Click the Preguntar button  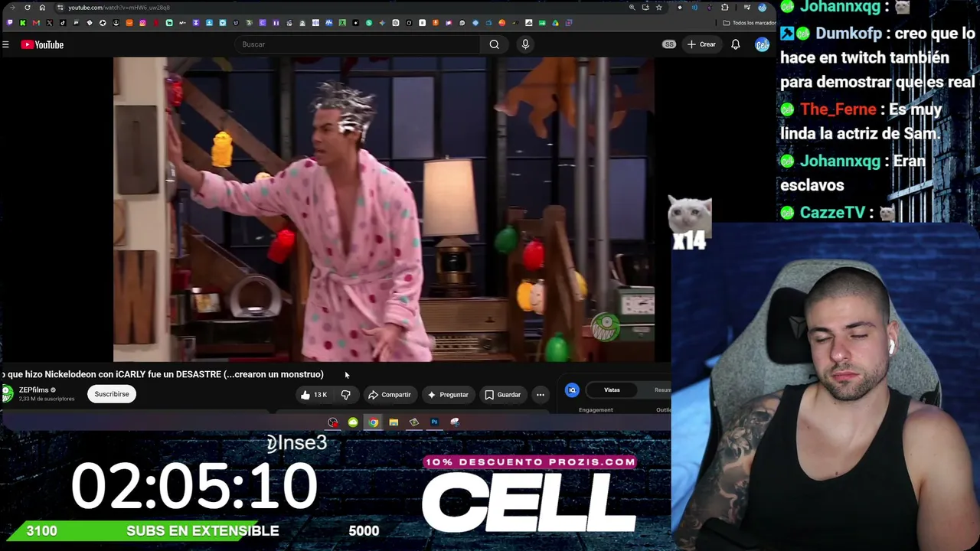(448, 395)
